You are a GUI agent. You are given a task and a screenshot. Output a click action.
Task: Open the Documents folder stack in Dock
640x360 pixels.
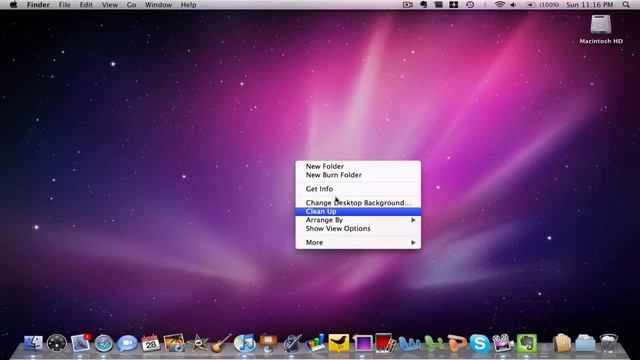pyautogui.click(x=585, y=343)
